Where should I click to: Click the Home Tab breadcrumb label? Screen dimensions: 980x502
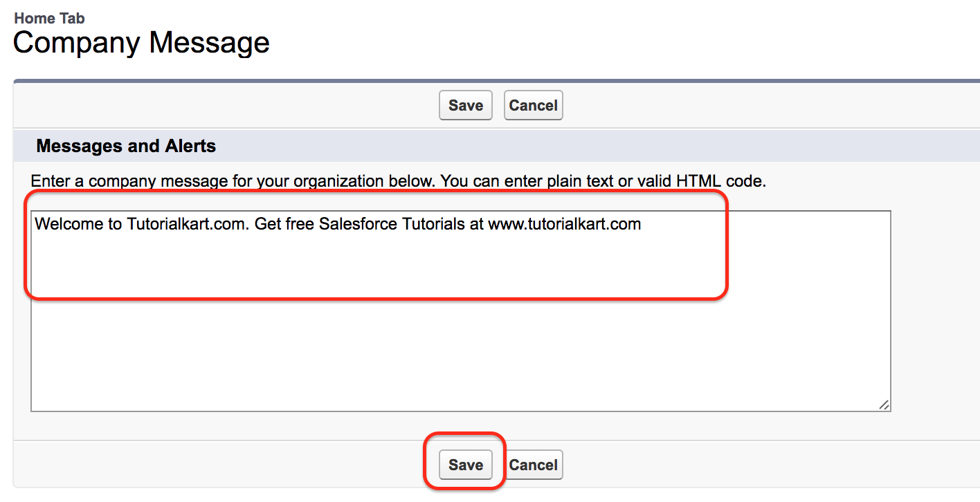click(50, 18)
